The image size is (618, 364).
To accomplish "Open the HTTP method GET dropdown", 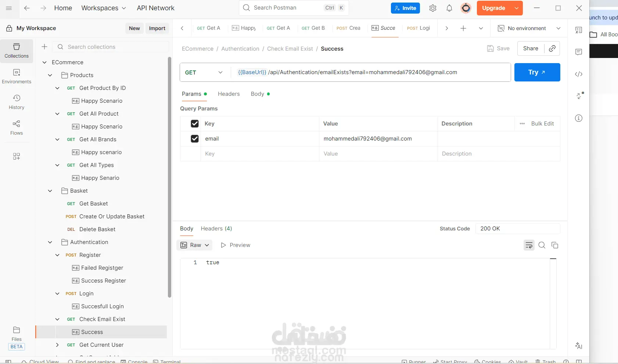I will [205, 72].
